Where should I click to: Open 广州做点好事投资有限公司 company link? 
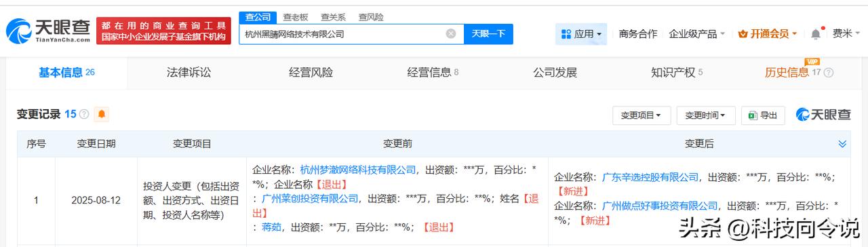point(660,206)
